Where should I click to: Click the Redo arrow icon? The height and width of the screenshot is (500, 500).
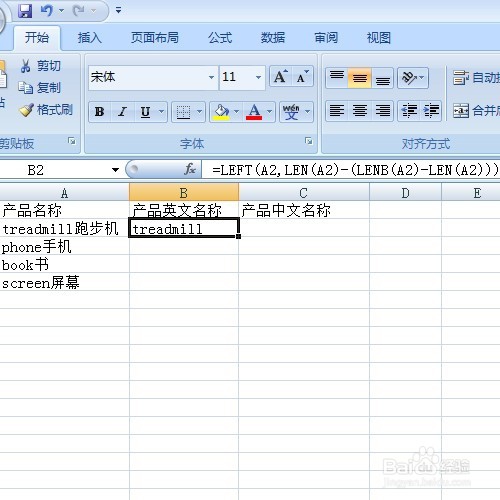(x=79, y=11)
